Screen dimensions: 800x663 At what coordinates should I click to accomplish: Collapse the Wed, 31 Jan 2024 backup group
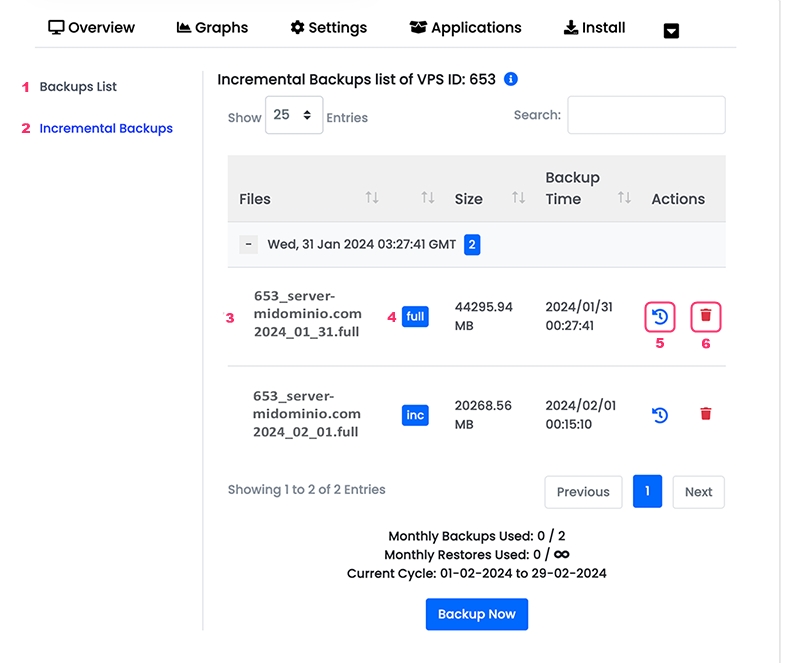click(x=249, y=244)
